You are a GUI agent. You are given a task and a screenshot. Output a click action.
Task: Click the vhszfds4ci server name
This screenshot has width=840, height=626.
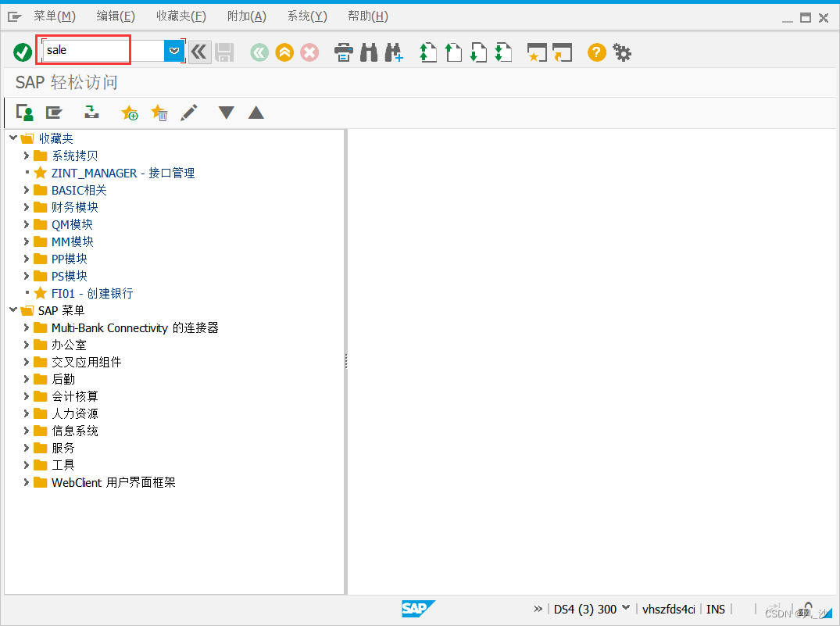click(669, 610)
